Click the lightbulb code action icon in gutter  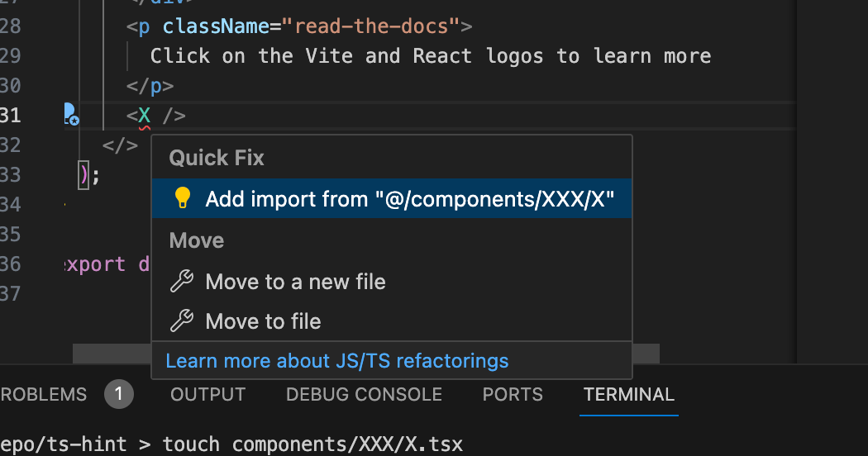point(70,115)
